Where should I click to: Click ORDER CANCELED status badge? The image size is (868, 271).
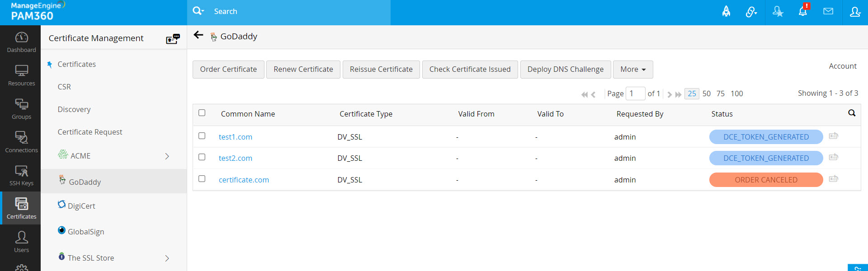(766, 180)
